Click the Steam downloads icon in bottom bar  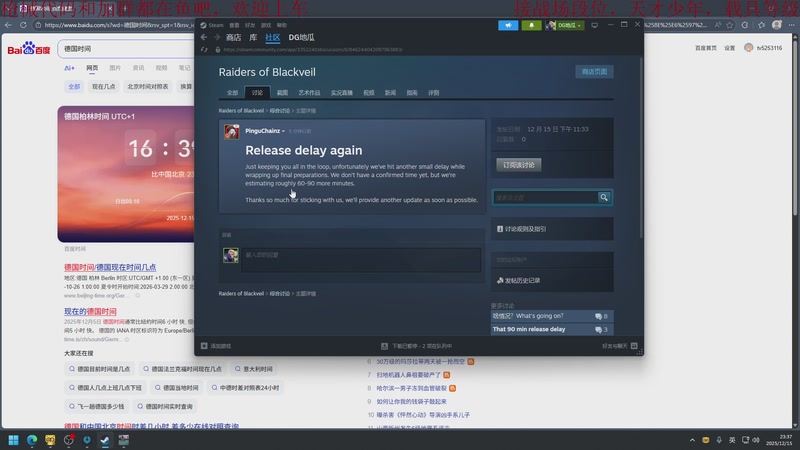[384, 346]
